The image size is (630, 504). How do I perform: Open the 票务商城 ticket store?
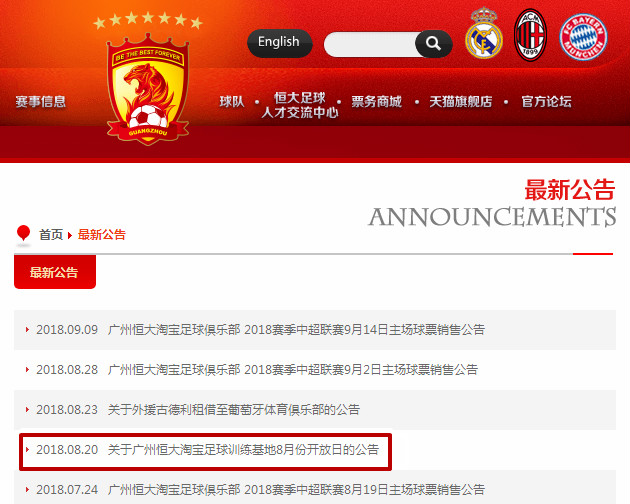click(376, 102)
